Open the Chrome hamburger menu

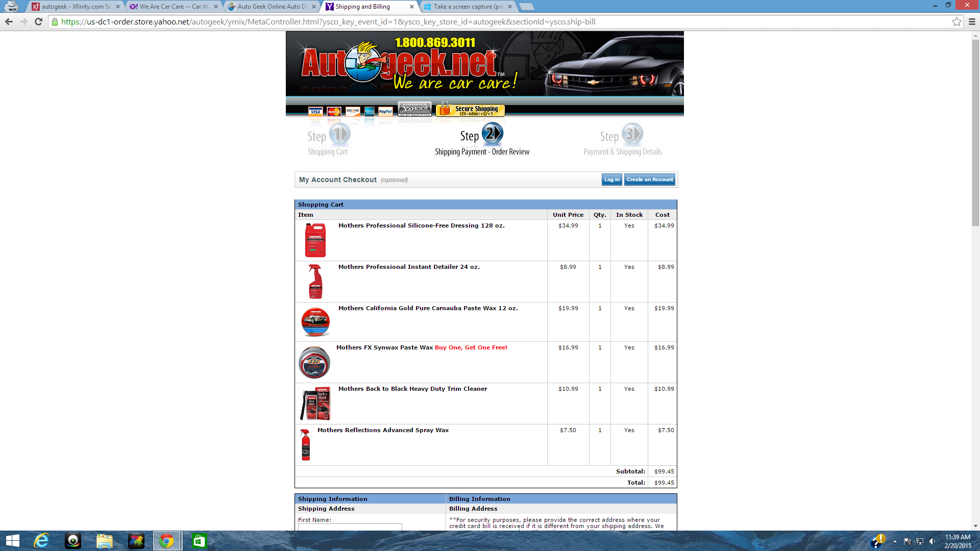[x=972, y=21]
